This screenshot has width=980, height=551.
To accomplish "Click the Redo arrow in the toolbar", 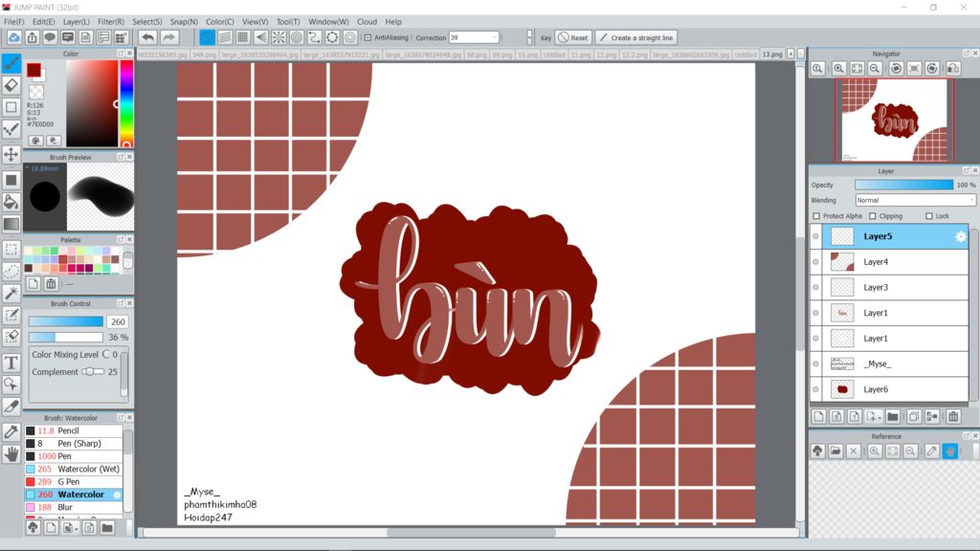I will point(168,37).
